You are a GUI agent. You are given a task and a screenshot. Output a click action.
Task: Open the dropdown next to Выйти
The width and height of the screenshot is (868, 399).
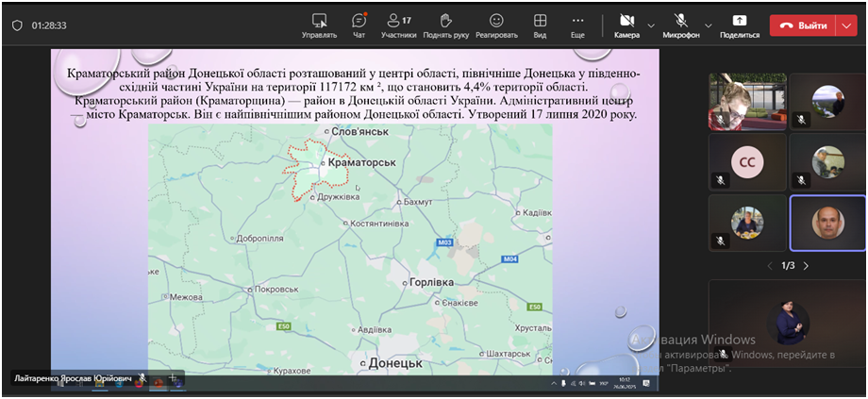click(845, 25)
